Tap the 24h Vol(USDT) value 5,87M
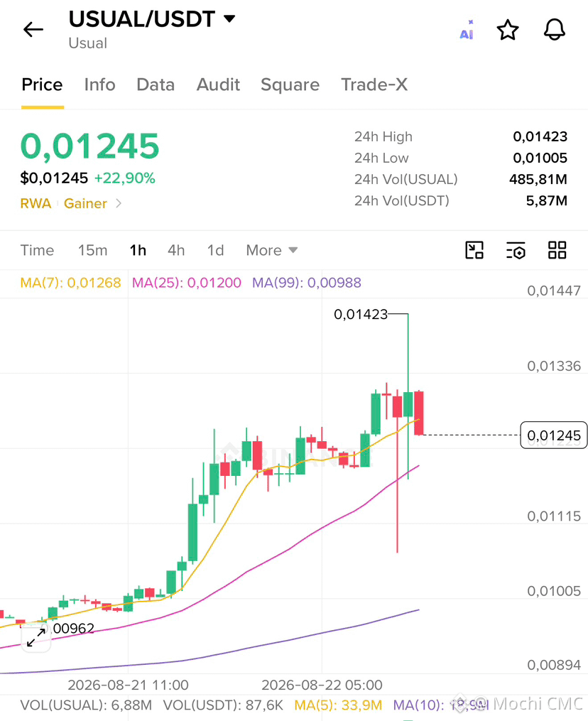Viewport: 588px width, 721px height. click(547, 200)
